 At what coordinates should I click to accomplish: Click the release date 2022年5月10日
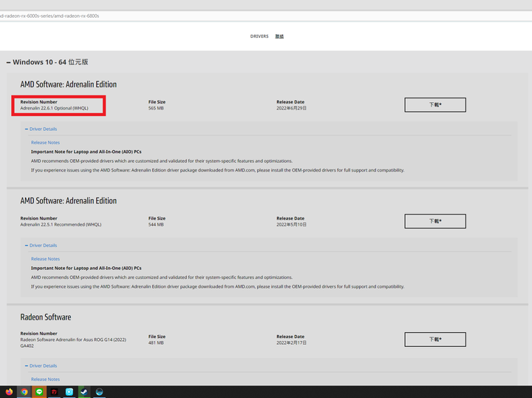[291, 224]
